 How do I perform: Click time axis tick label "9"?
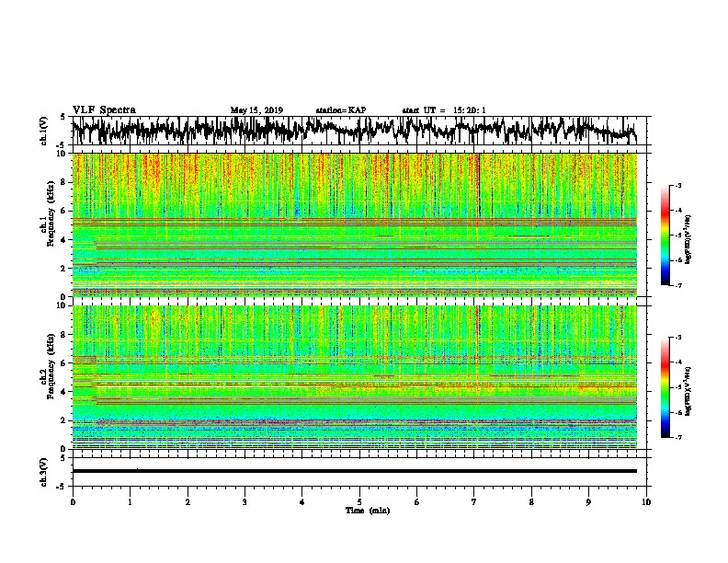[588, 502]
